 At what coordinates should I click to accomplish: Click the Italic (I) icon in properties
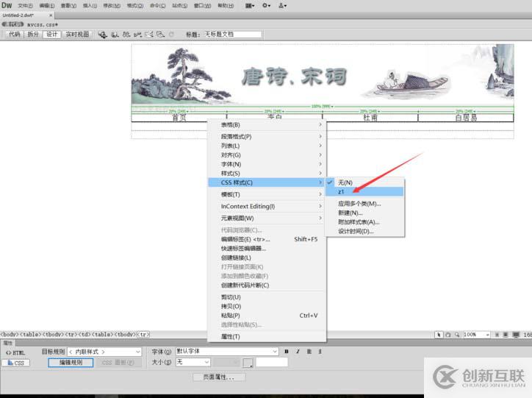tap(296, 352)
